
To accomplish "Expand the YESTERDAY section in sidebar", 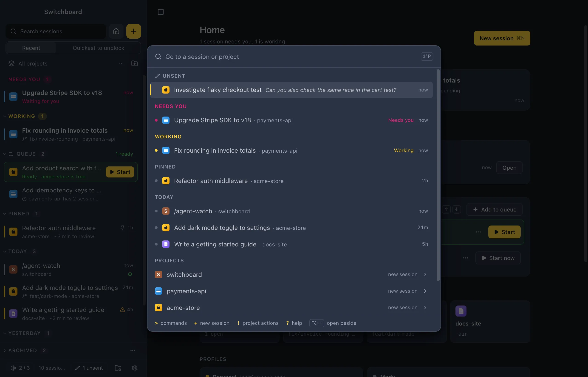I will 5,333.
